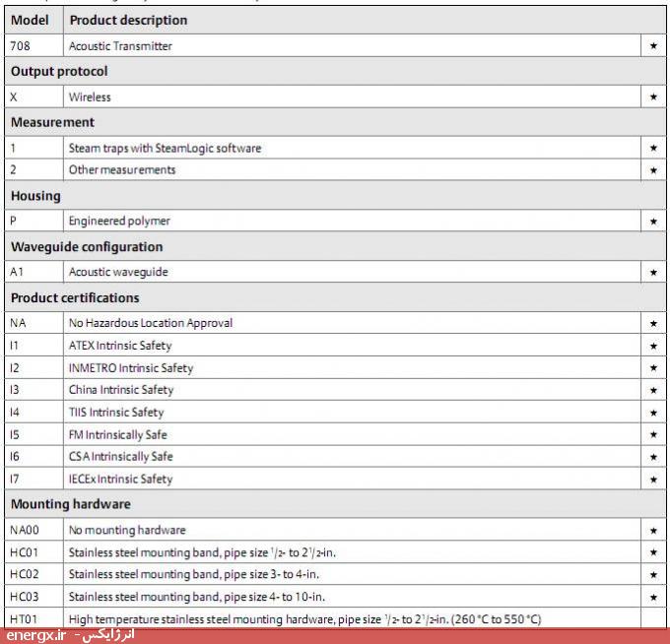Select waveguide code A1
Image resolution: width=670 pixels, height=644 pixels.
pyautogui.click(x=17, y=272)
